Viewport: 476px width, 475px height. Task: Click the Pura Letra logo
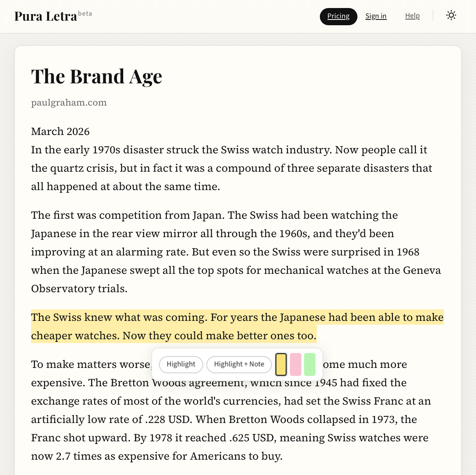click(46, 16)
